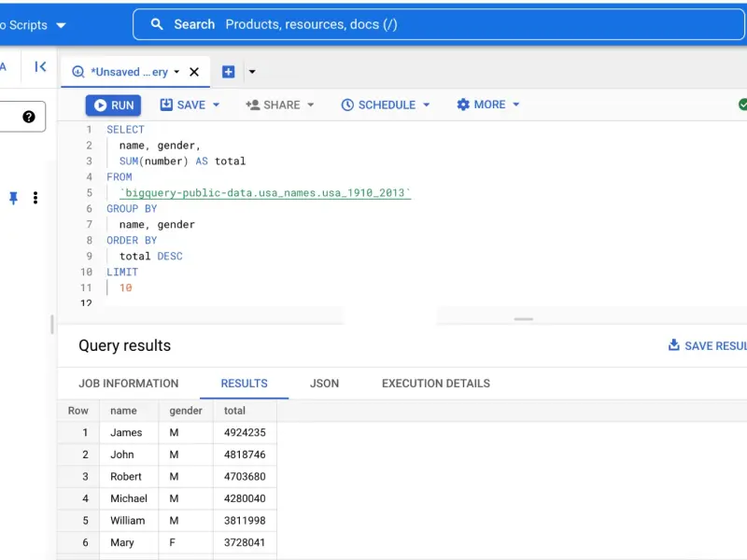Viewport: 747px width, 560px height.
Task: Click total value 4924235
Action: (245, 432)
